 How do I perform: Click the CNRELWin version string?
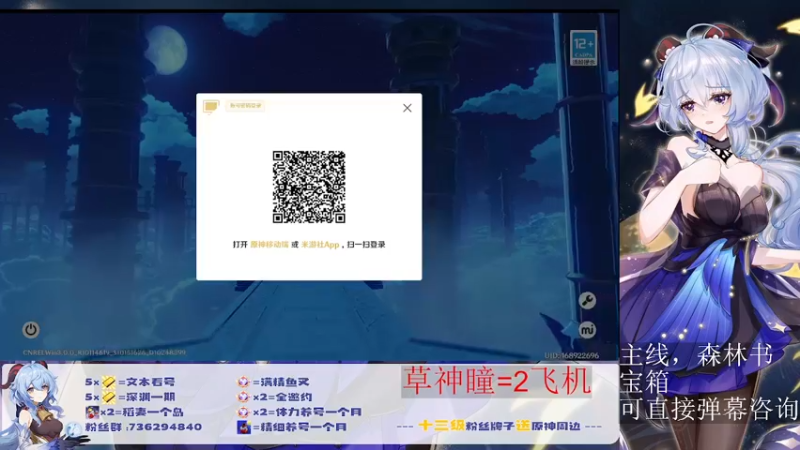point(104,352)
